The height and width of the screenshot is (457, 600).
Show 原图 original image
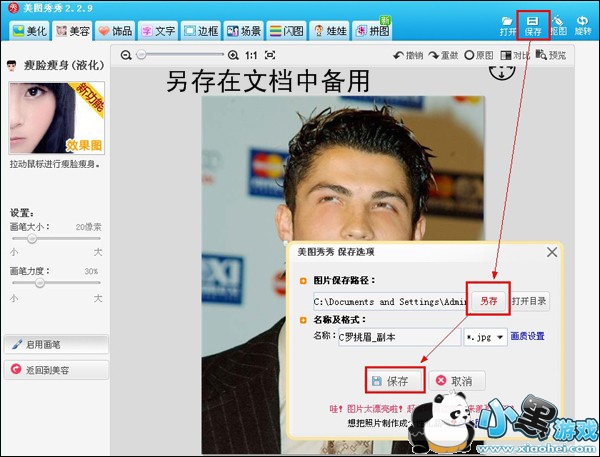point(479,55)
